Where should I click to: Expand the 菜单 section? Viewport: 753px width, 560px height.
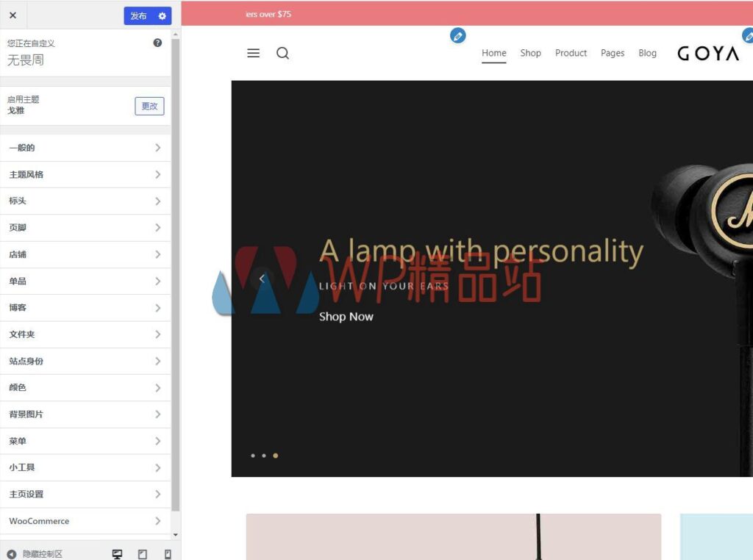pyautogui.click(x=86, y=440)
